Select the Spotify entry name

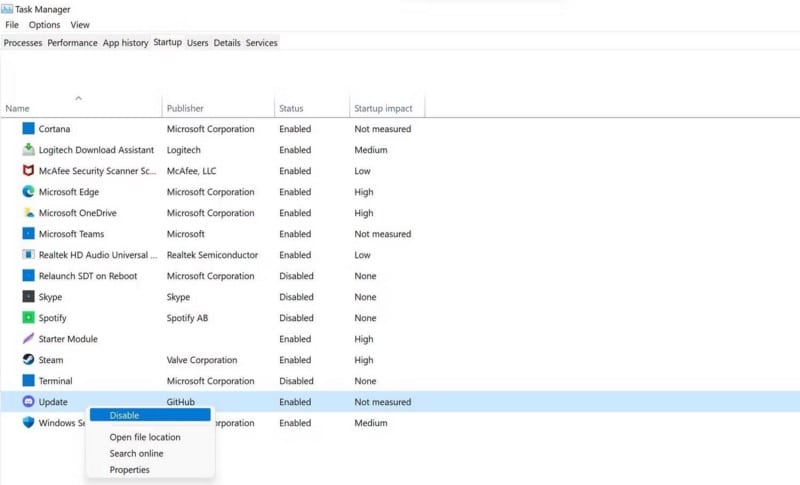53,318
